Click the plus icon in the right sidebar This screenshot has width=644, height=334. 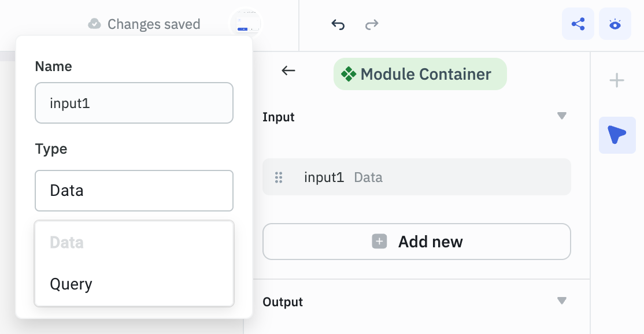[x=616, y=80]
